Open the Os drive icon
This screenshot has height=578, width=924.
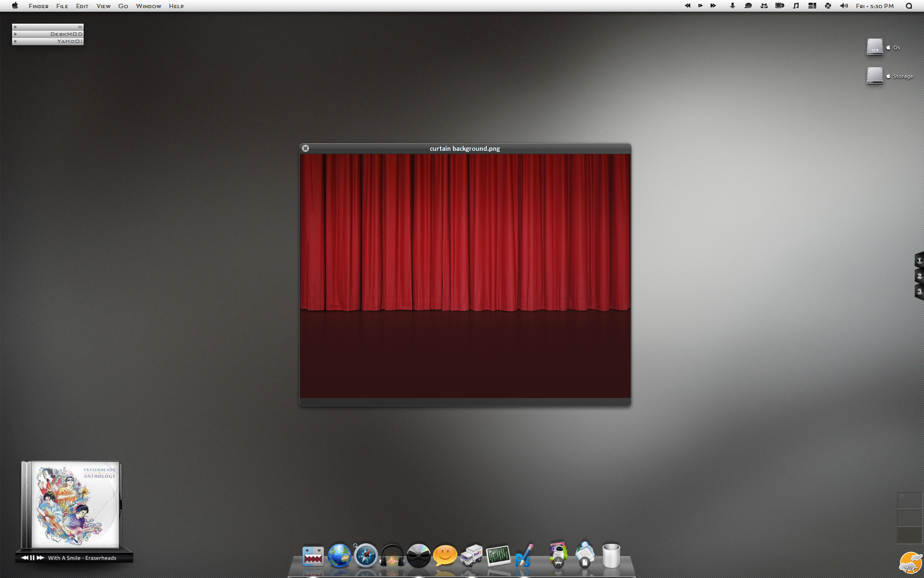coord(875,47)
